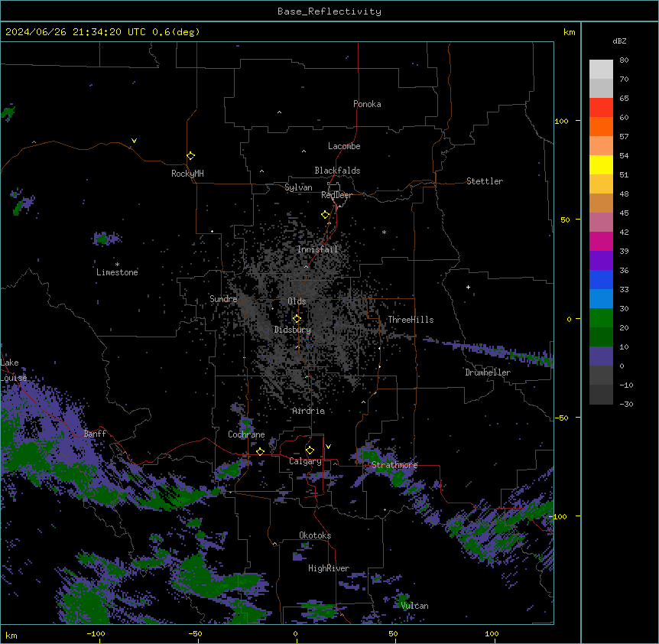
Task: Click the Cochrane town label
Action: [246, 434]
